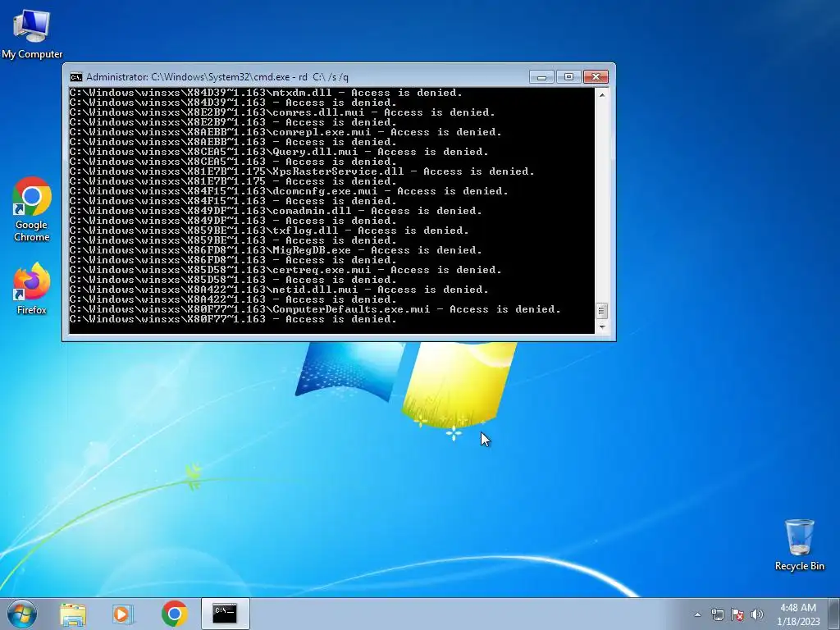This screenshot has width=840, height=630.
Task: Open Google Chrome desktop shortcut
Action: (x=32, y=209)
